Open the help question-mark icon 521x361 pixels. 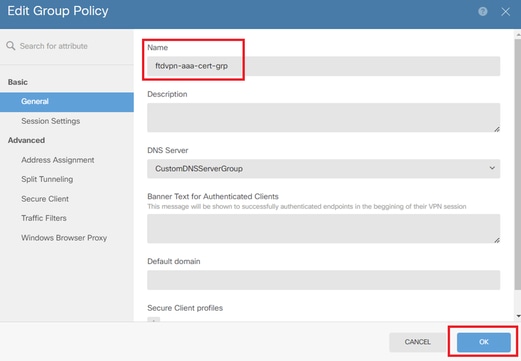[x=482, y=12]
